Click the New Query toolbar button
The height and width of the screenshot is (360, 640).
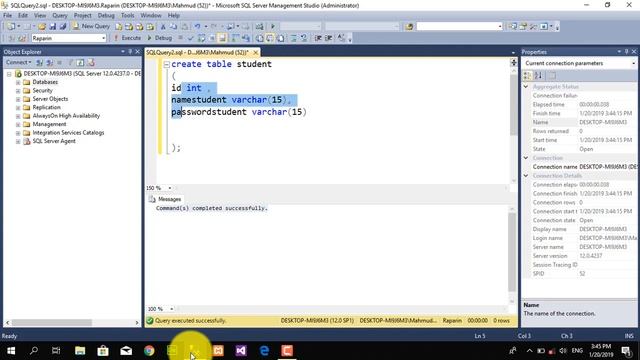91,26
